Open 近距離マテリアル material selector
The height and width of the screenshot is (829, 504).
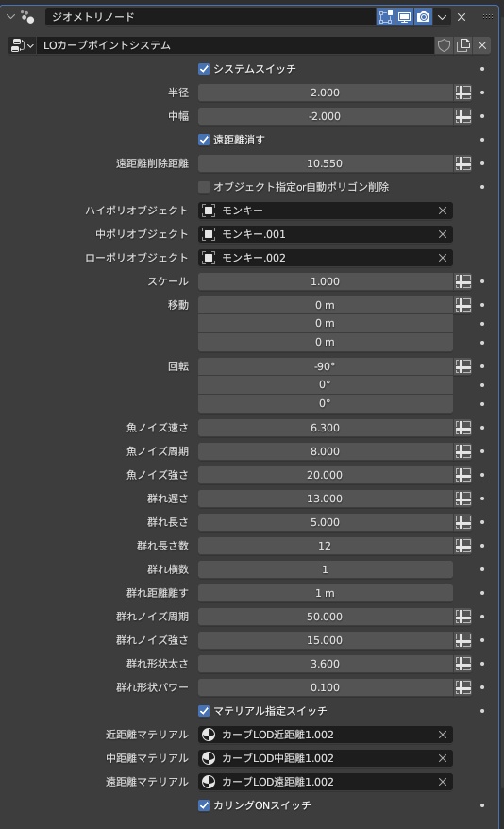tap(317, 735)
